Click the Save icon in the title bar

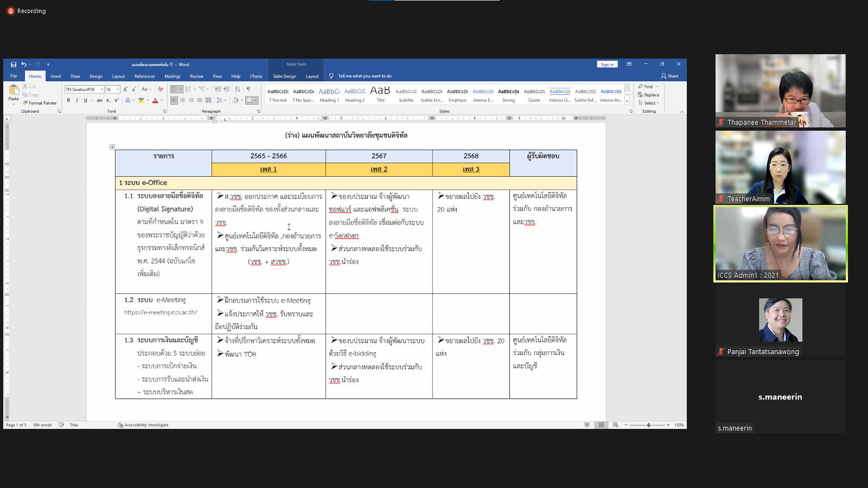click(14, 65)
